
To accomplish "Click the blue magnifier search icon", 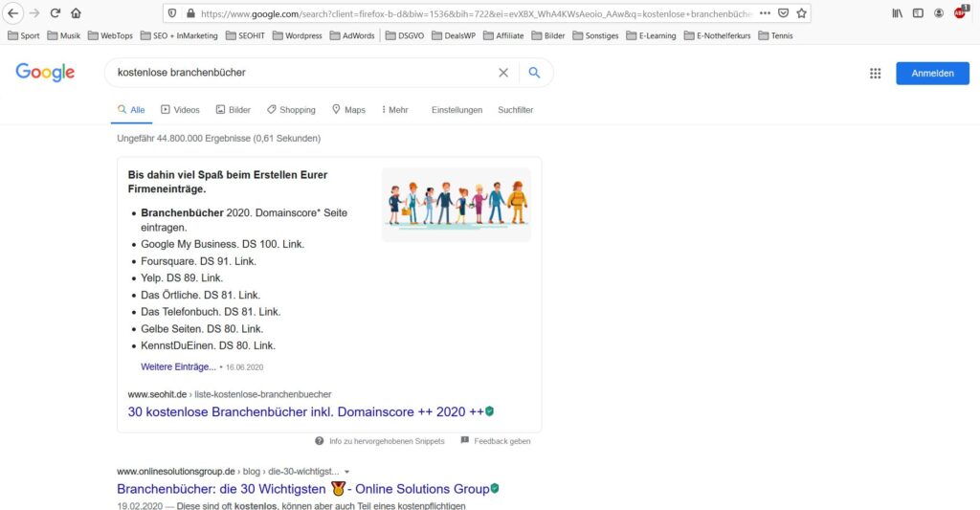I will pos(535,73).
